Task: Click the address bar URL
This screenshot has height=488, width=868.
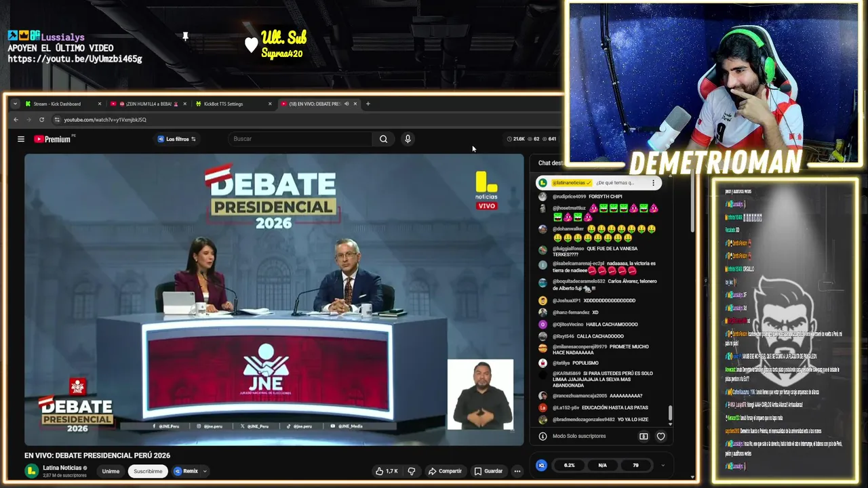Action: tap(105, 120)
